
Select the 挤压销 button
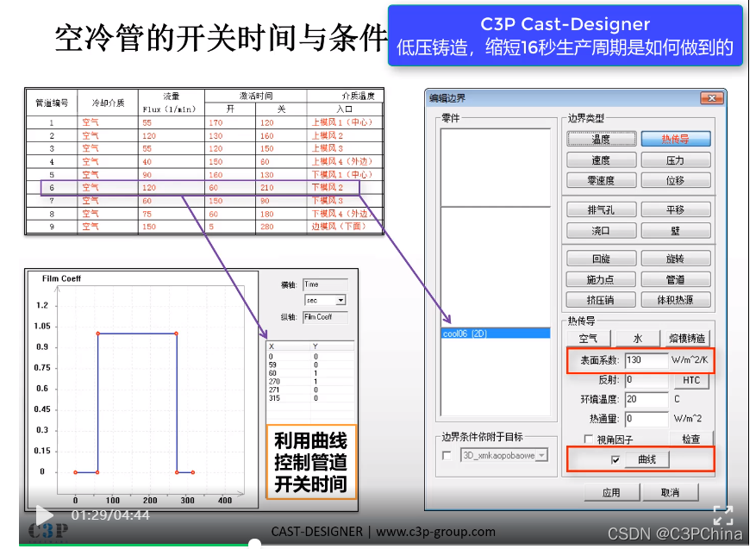point(601,300)
